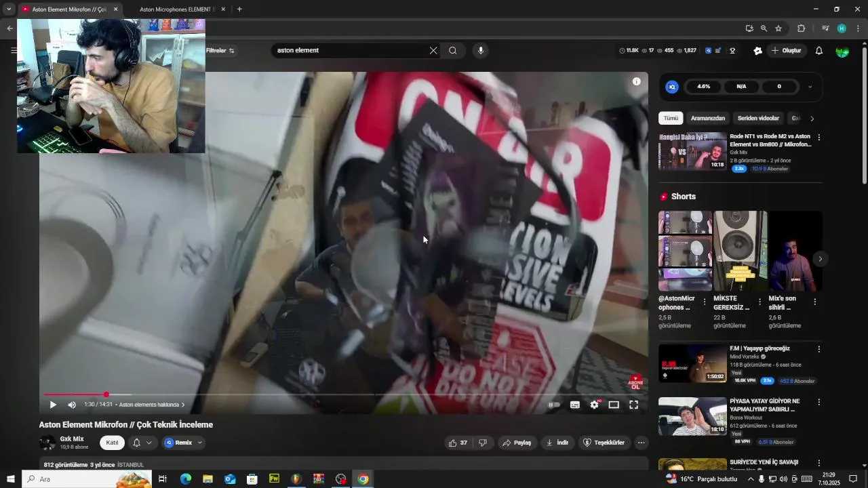Click the magnifier search button

[x=452, y=50]
